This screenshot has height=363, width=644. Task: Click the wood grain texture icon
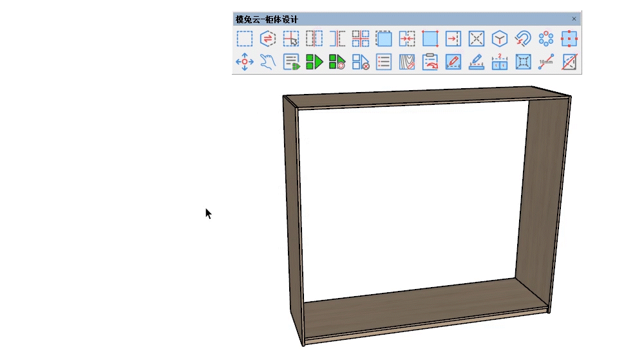coord(407,62)
